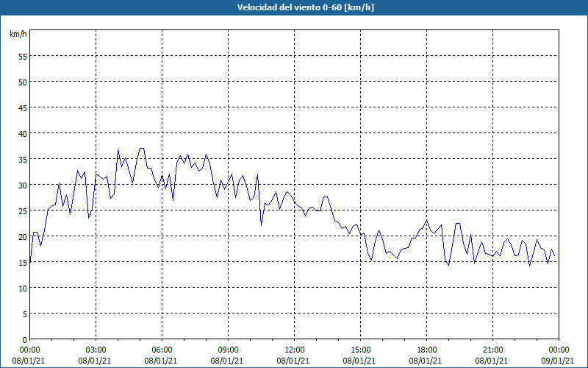The width and height of the screenshot is (588, 368).
Task: Click the 08/01/21 date under 21:00
Action: (492, 361)
